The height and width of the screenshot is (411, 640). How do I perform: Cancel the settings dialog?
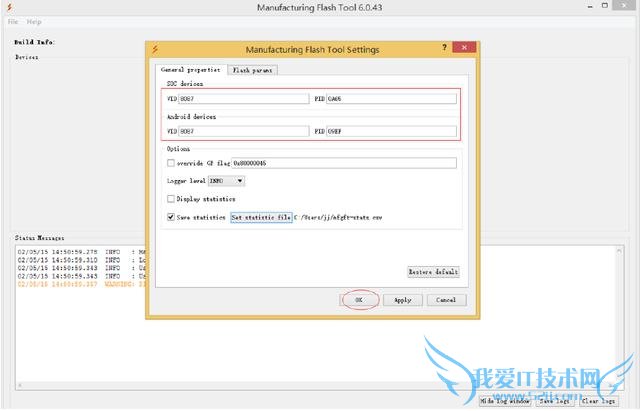point(446,300)
